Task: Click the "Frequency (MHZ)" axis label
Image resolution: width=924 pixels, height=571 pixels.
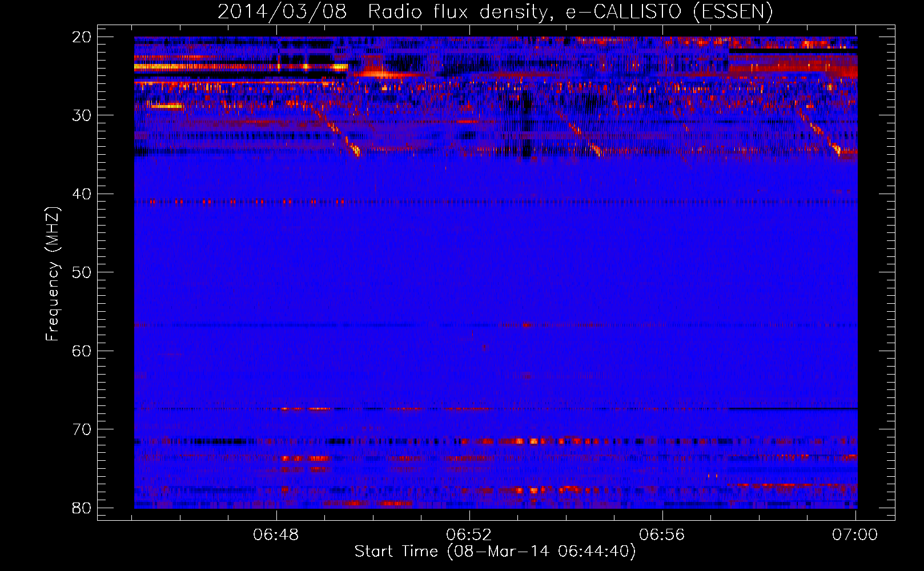Action: click(x=53, y=274)
